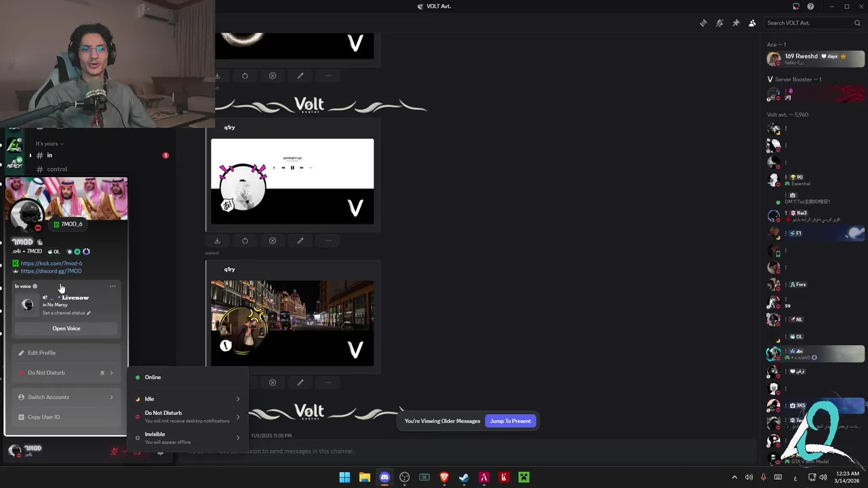This screenshot has height=488, width=868.
Task: Expand the Do Not Disturb duration chevron in the submenu
Action: point(238,417)
